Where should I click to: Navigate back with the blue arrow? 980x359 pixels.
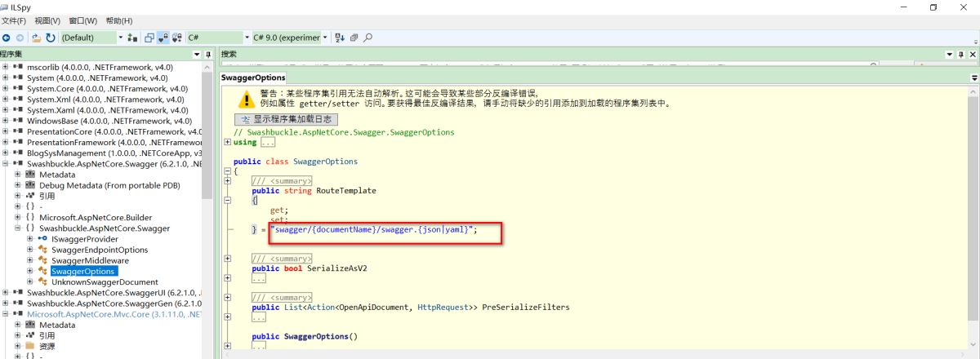7,38
